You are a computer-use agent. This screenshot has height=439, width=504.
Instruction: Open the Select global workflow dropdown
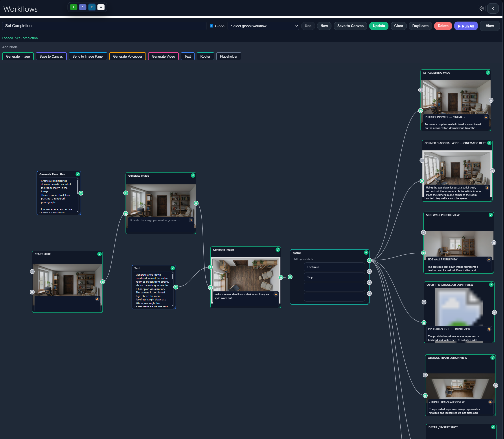[263, 26]
